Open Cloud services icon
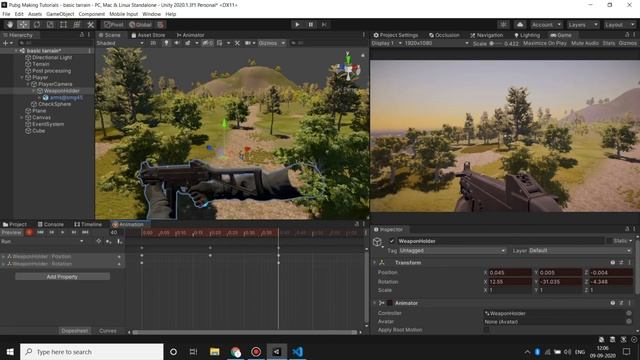 pyautogui.click(x=520, y=24)
